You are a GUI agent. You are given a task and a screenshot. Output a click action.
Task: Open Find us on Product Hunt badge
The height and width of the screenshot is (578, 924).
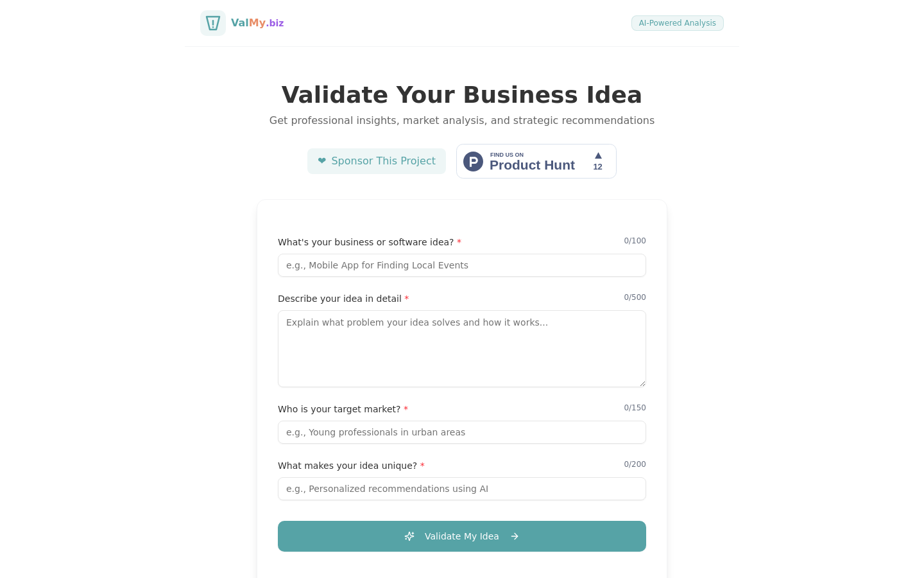(536, 161)
